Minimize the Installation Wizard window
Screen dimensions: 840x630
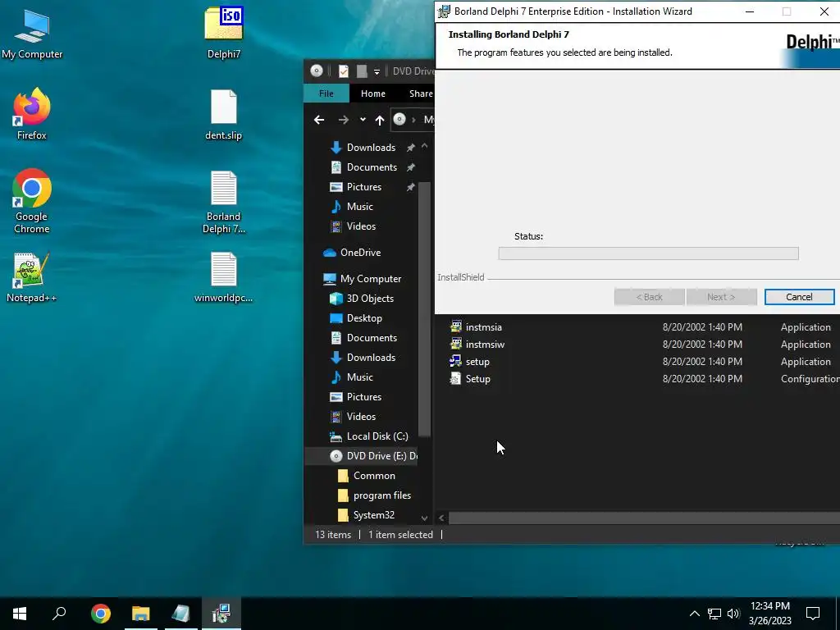click(x=750, y=11)
